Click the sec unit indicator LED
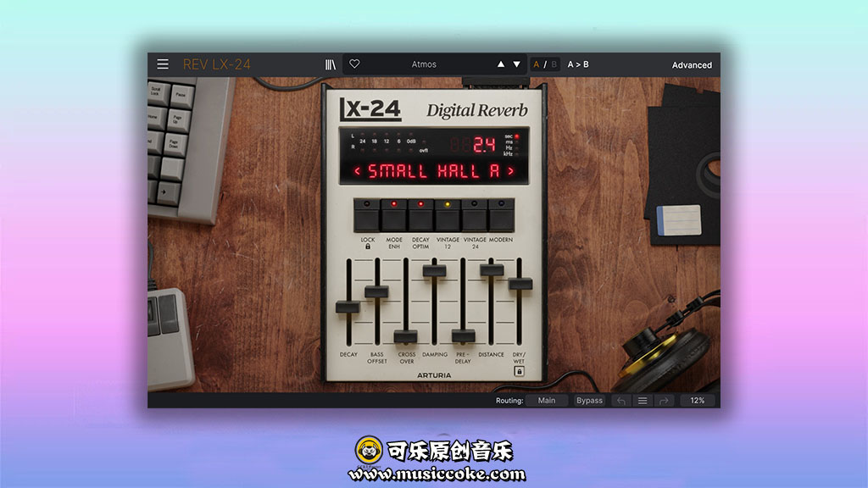The image size is (868, 488). coord(516,136)
